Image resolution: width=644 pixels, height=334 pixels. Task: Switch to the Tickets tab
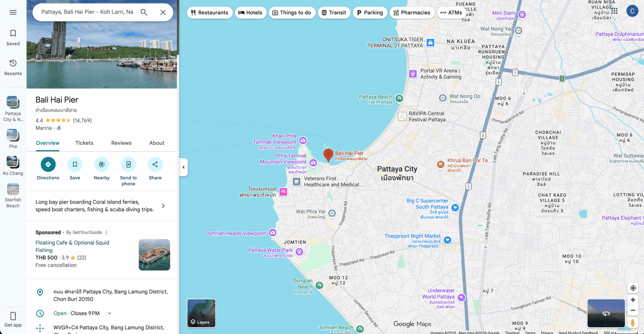(x=84, y=143)
